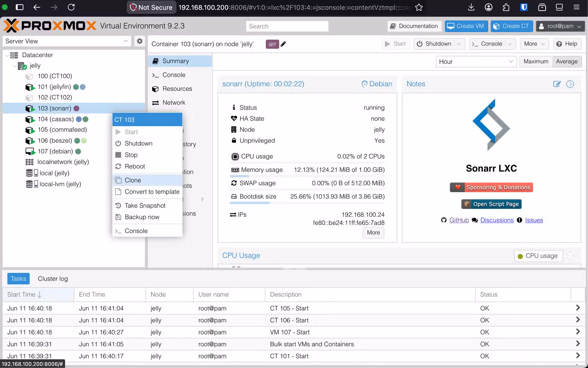Choose Convert to template in context menu
The image size is (588, 368).
tap(148, 192)
